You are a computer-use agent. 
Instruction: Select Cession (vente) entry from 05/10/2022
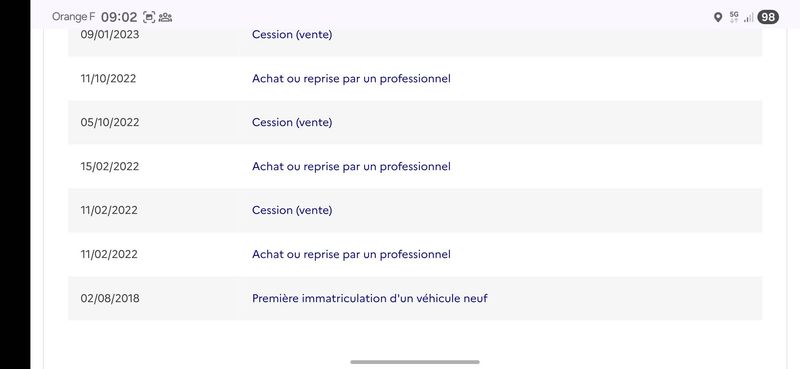tap(292, 122)
